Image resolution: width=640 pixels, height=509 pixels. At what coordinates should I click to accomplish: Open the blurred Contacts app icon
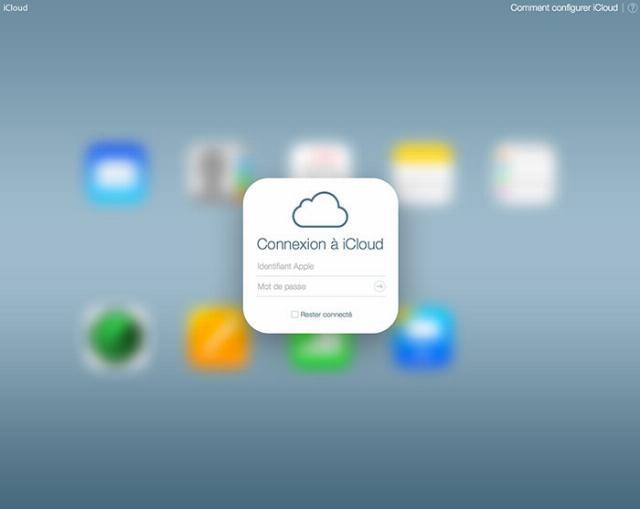pos(219,172)
